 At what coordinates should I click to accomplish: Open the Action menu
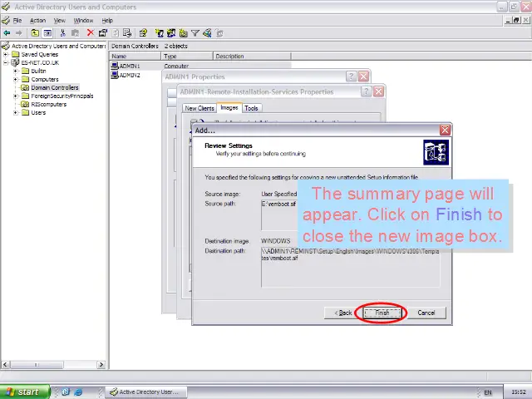pos(37,20)
